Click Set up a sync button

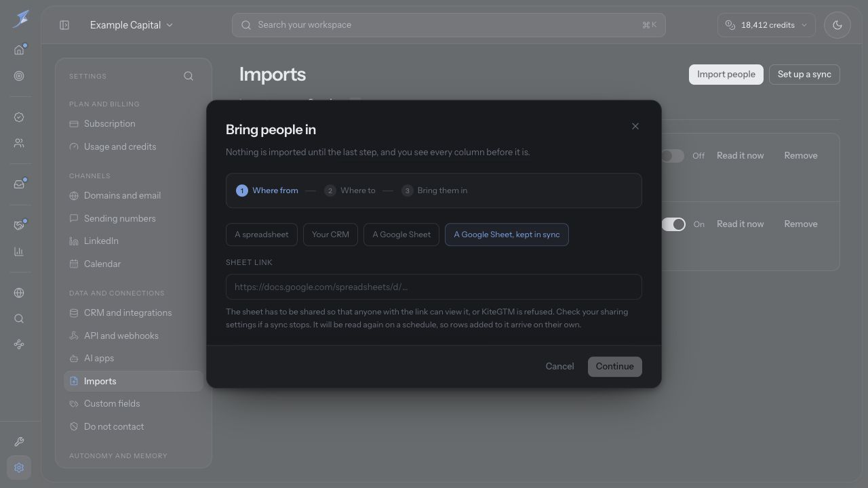(804, 75)
